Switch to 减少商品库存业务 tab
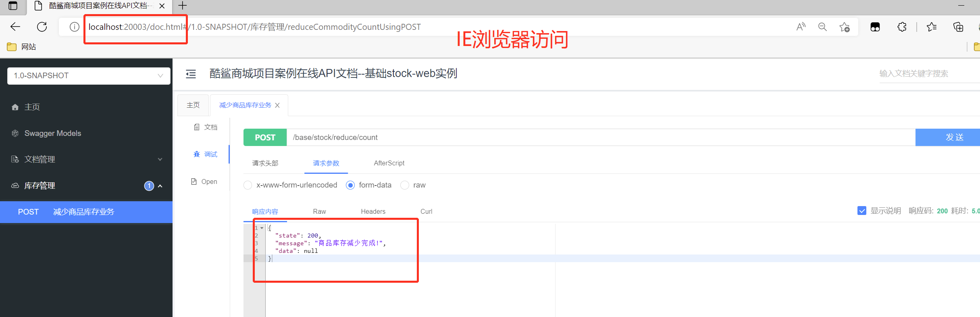 click(245, 105)
